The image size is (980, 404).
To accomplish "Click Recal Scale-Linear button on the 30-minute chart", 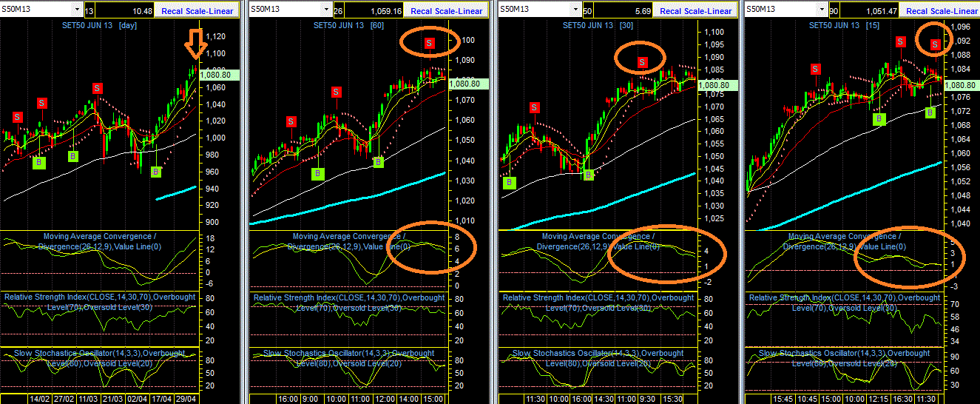I will tap(696, 10).
